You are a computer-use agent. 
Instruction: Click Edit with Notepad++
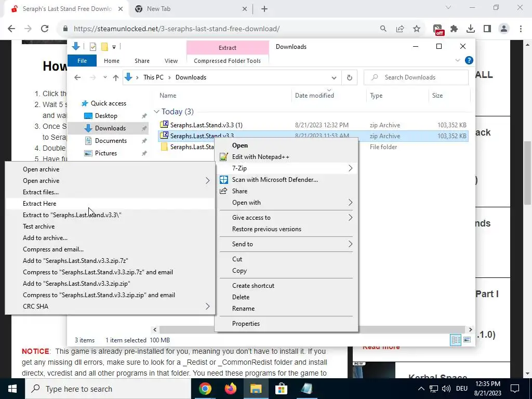[286, 157]
